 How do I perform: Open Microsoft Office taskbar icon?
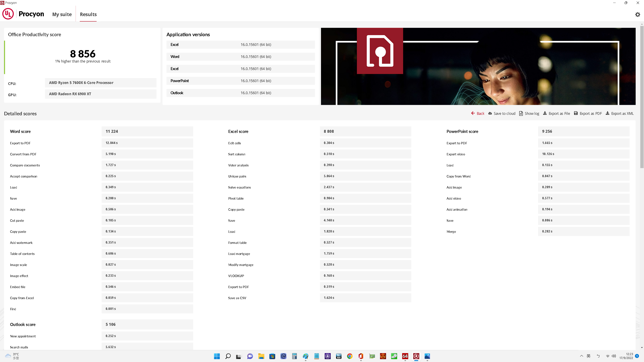(361, 356)
